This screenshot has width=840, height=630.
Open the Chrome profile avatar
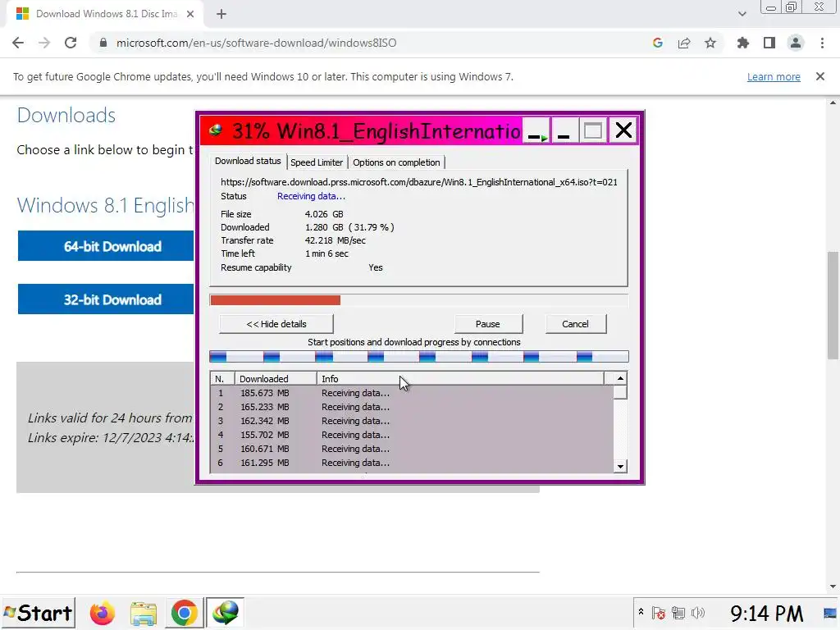(796, 43)
